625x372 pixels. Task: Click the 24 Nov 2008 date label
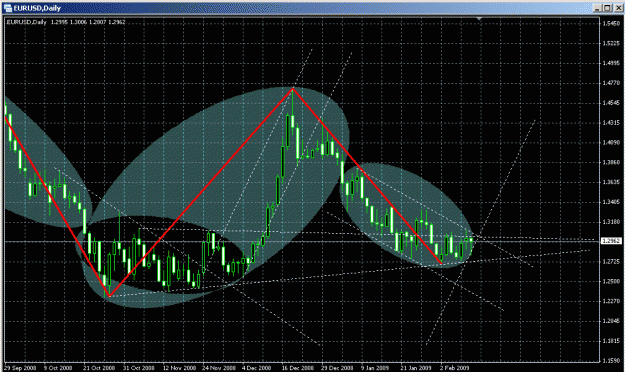tap(218, 368)
